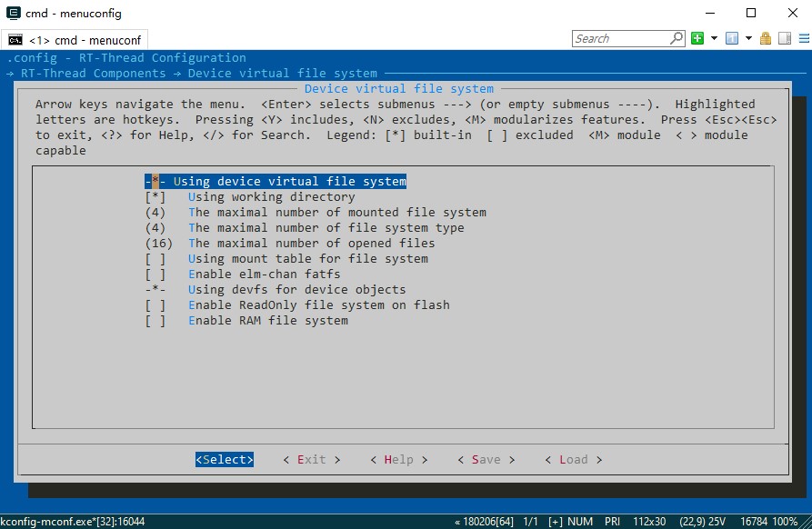The image size is (812, 529).
Task: Click the '112x30' console size in status bar
Action: [649, 522]
